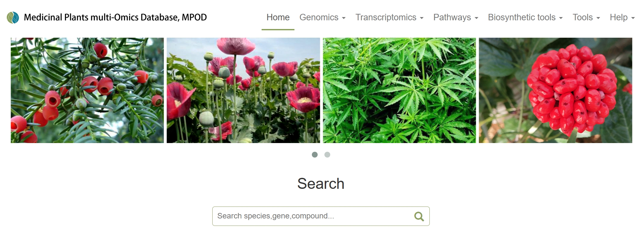Expand the Transcriptomics dropdown menu
644x241 pixels.
click(389, 17)
